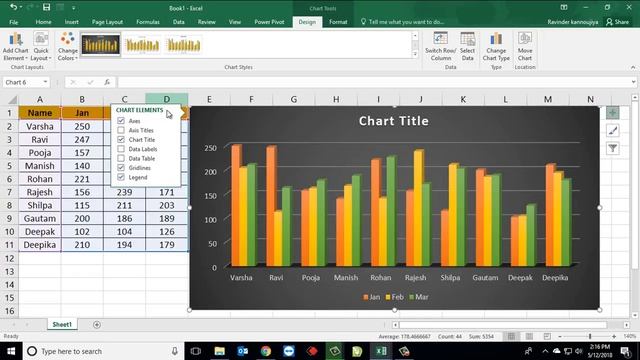Click the Cortana microphone icon
The width and height of the screenshot is (640, 360).
point(175,351)
